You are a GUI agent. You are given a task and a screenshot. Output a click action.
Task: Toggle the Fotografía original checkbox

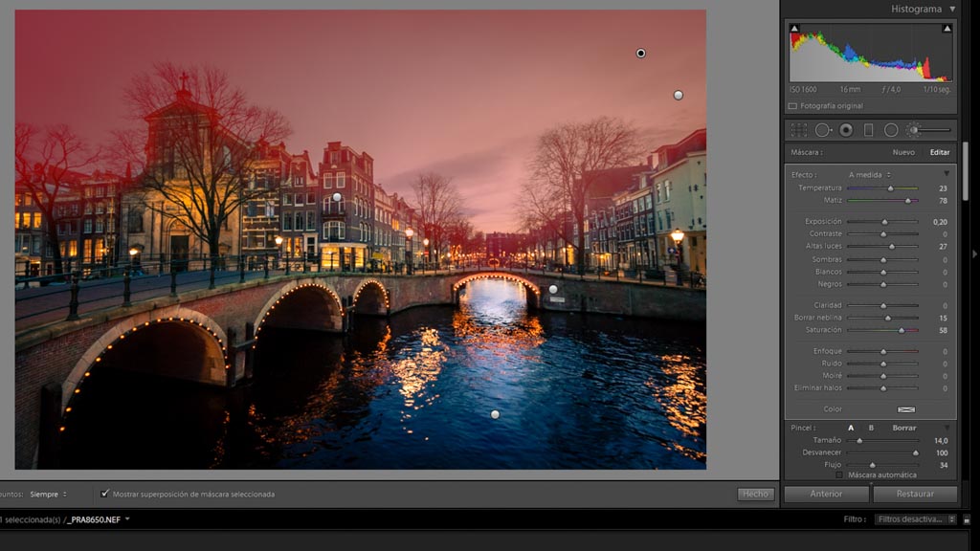pos(792,106)
